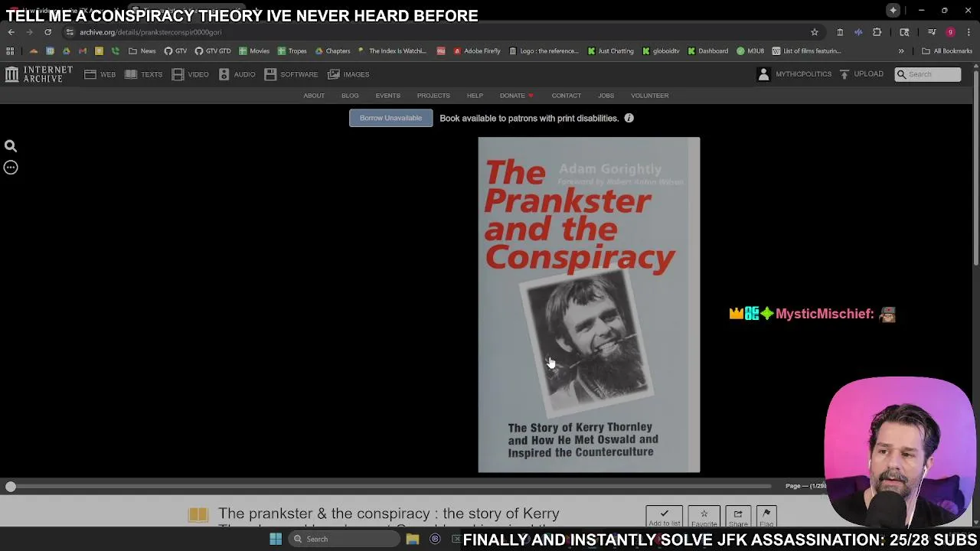Viewport: 980px width, 551px height.
Task: Bookmark this page with the star icon
Action: tap(815, 32)
